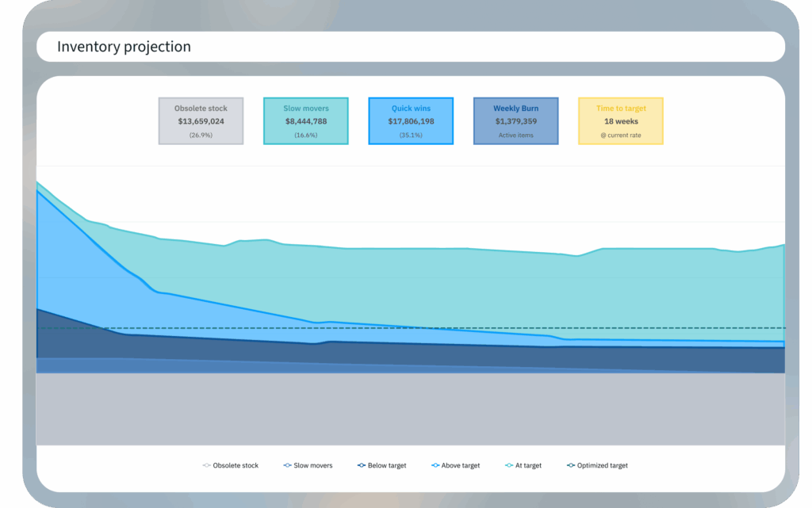This screenshot has width=812, height=508.
Task: Select the Above target legend marker icon
Action: click(x=435, y=465)
